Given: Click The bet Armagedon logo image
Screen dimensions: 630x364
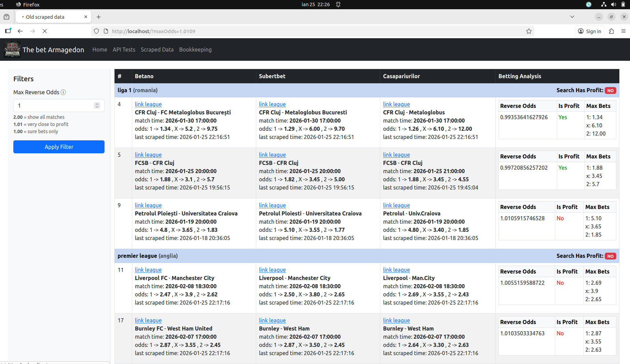Looking at the screenshot, I should point(12,50).
